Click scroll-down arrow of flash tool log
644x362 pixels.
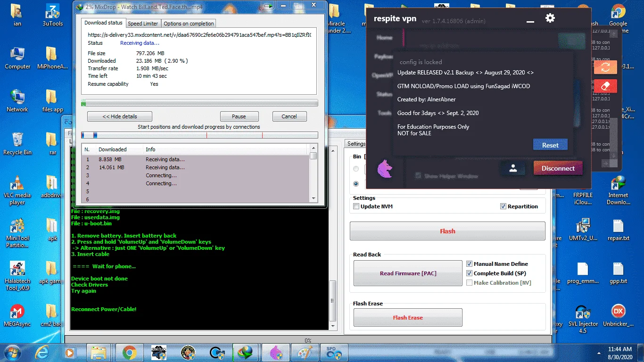tap(333, 326)
